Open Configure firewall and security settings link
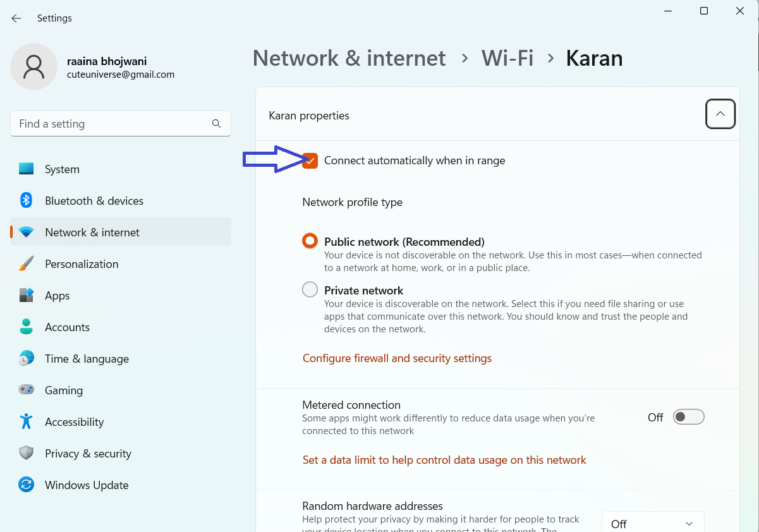 (x=397, y=358)
